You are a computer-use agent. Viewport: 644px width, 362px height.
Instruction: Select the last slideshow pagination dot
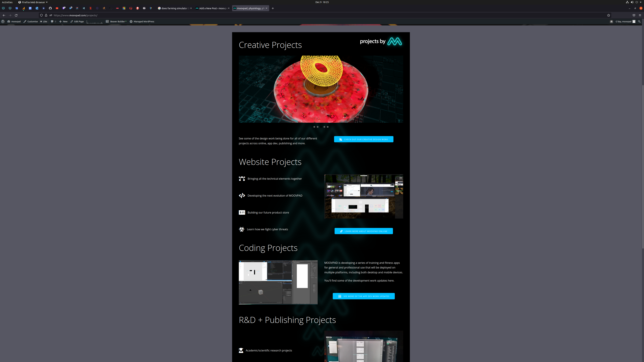(x=328, y=127)
